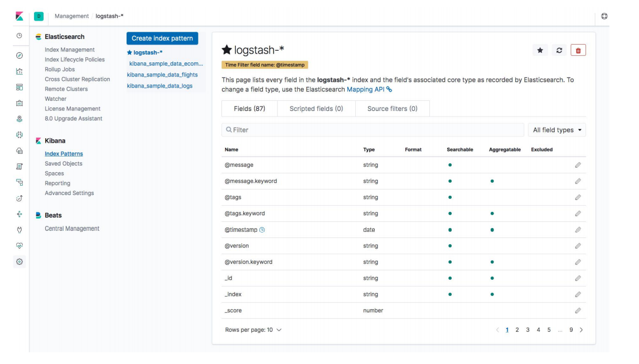Open Central Management under Beats
Viewport: 639px width, 364px height.
tap(72, 229)
